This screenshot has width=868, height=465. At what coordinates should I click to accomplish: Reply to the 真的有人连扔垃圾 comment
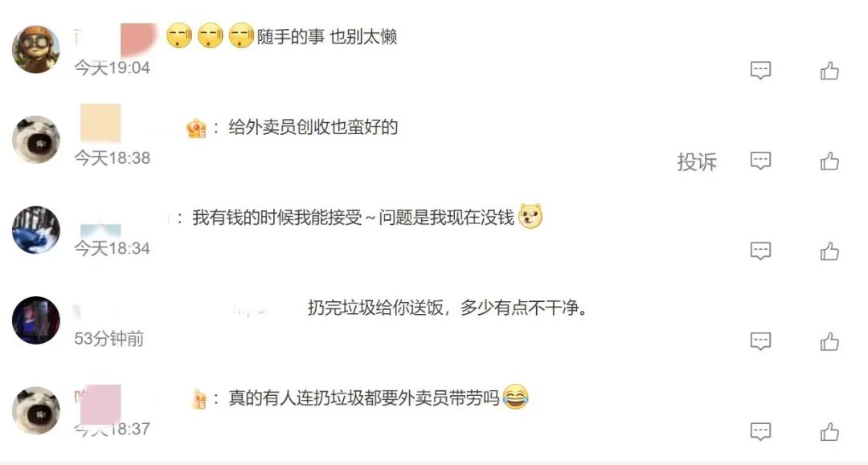click(x=760, y=430)
